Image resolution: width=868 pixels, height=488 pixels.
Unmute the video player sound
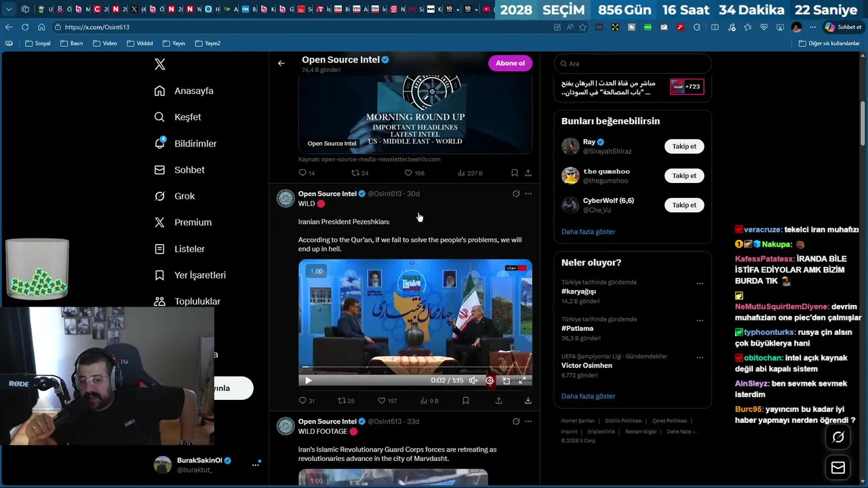coord(473,381)
